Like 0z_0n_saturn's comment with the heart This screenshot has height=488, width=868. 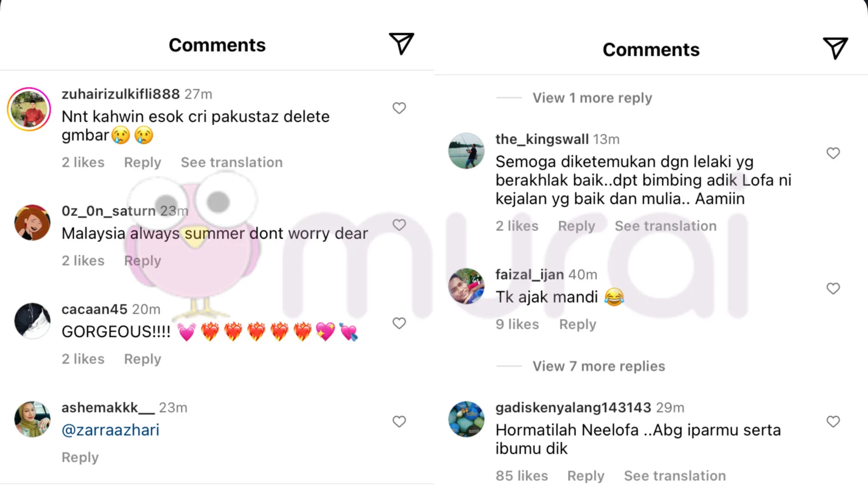399,225
